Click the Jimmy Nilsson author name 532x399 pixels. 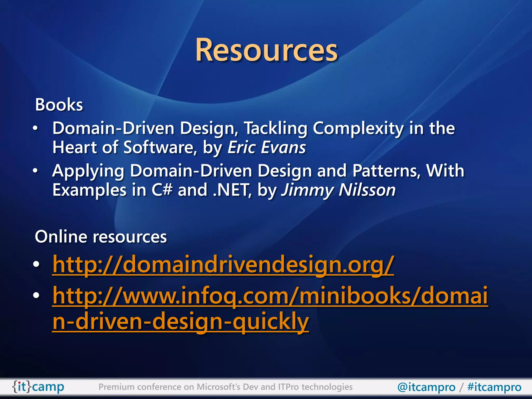click(339, 190)
